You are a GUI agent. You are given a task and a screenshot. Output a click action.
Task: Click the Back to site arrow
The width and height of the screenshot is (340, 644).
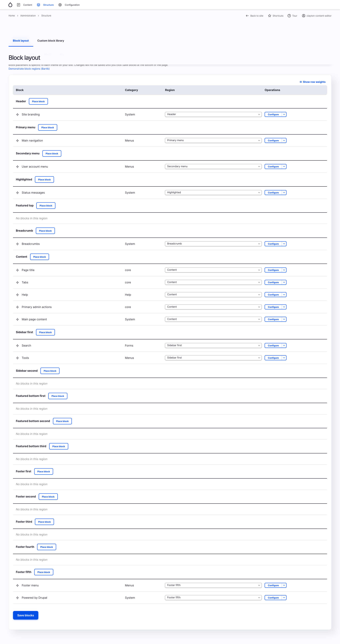(247, 16)
